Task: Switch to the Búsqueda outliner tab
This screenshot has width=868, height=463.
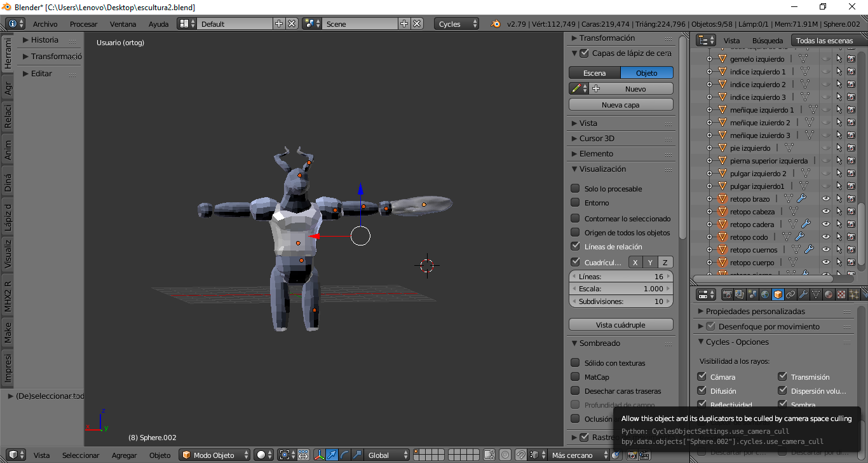Action: 767,41
